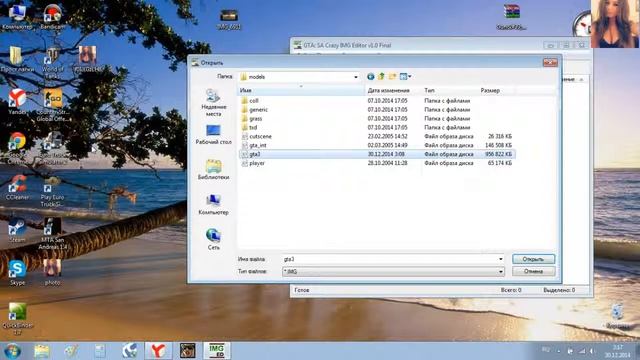
Task: Click the Cancel button in dialog
Action: (x=533, y=271)
